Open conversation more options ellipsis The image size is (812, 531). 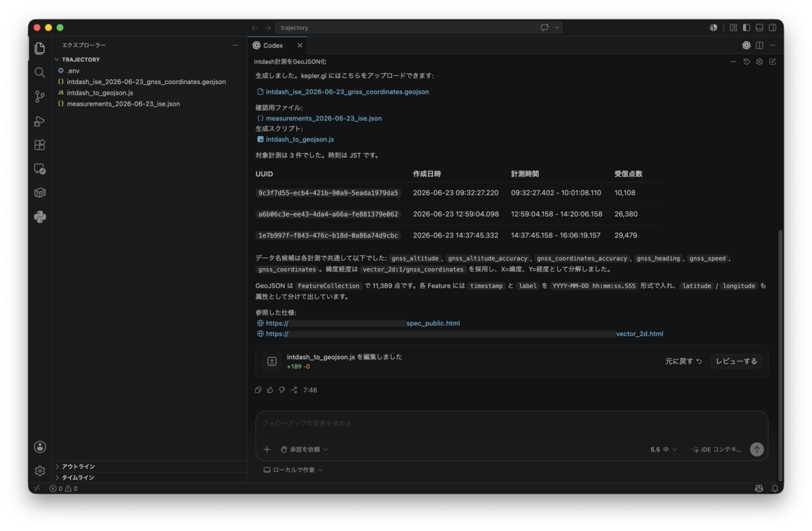(x=733, y=62)
